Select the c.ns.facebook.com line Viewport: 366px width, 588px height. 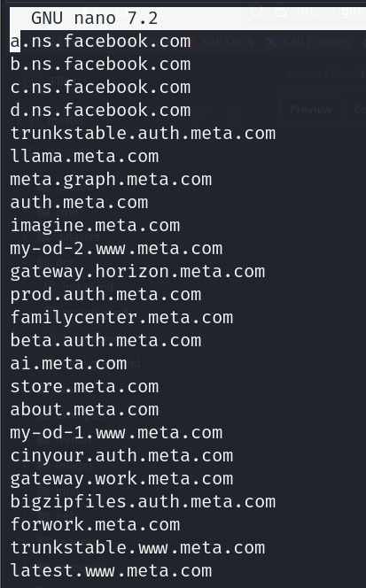[x=100, y=88]
